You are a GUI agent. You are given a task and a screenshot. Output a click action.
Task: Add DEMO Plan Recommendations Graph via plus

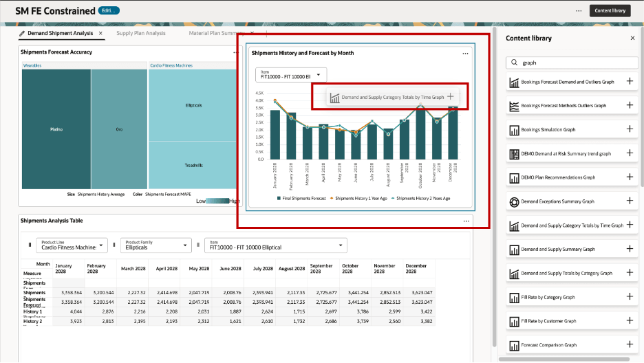[630, 177]
